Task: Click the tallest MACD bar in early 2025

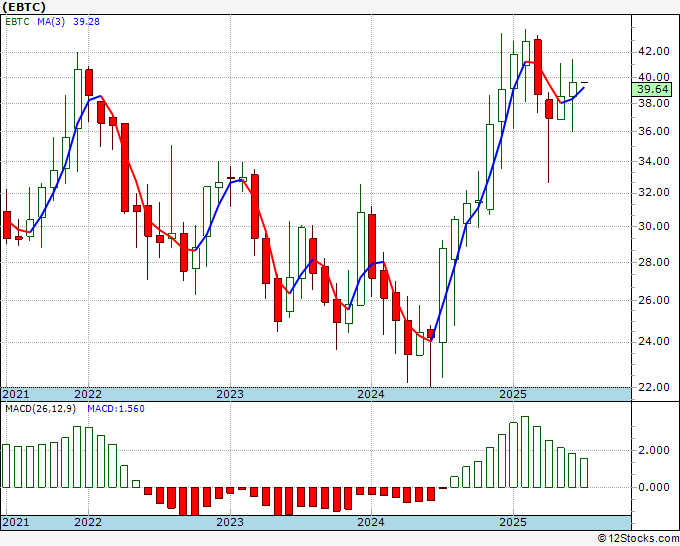Action: pyautogui.click(x=525, y=452)
